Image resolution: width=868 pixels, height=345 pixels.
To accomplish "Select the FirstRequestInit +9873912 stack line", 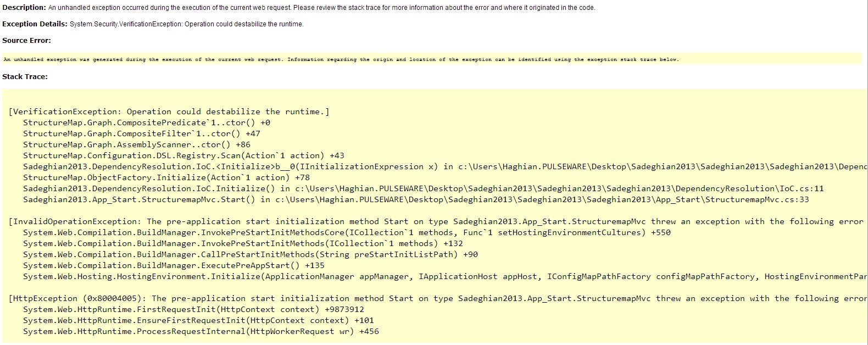I will [193, 309].
